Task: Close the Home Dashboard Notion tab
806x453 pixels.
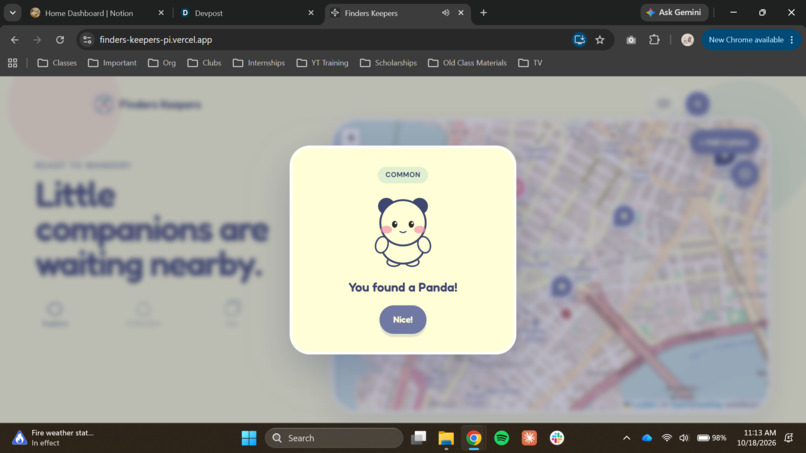Action: point(161,13)
